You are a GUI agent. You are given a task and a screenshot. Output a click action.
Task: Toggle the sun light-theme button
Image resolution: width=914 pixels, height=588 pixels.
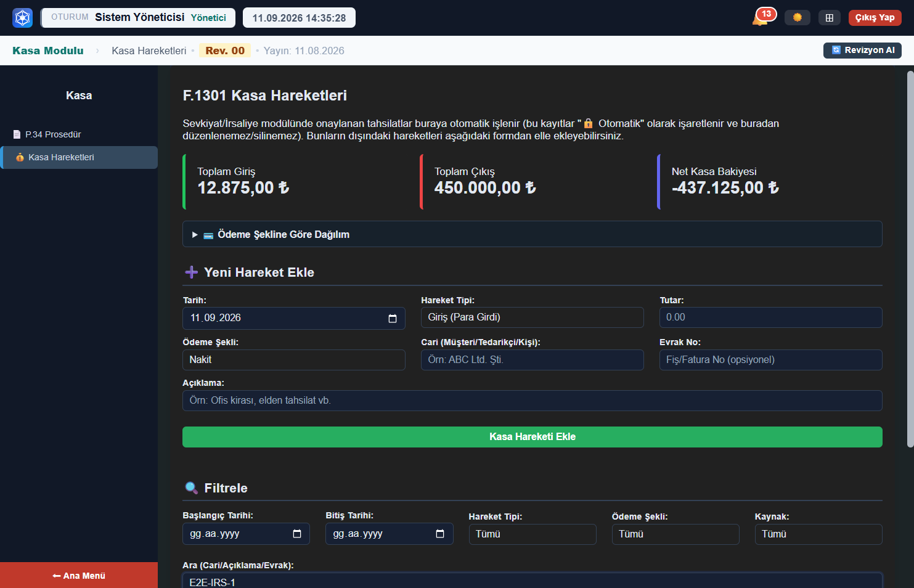(798, 17)
